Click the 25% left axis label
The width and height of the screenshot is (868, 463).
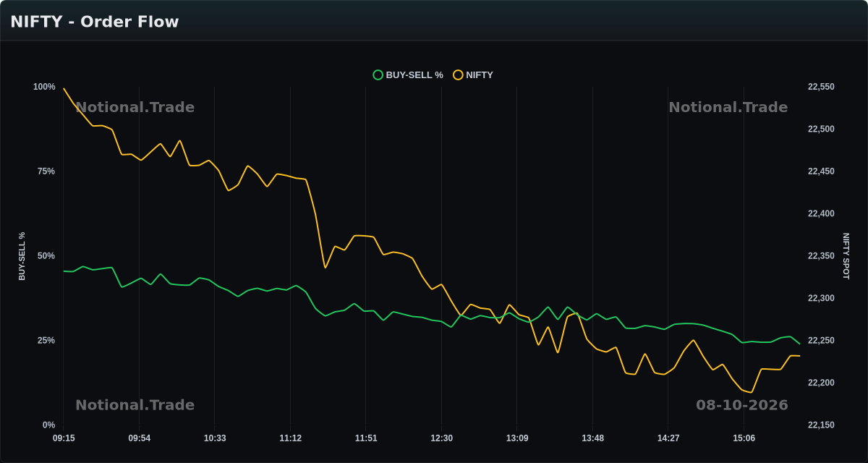coord(46,341)
